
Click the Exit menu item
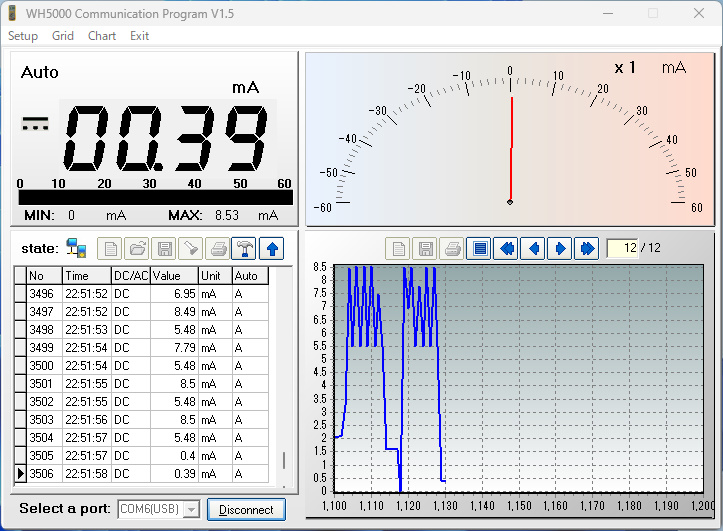[x=139, y=36]
